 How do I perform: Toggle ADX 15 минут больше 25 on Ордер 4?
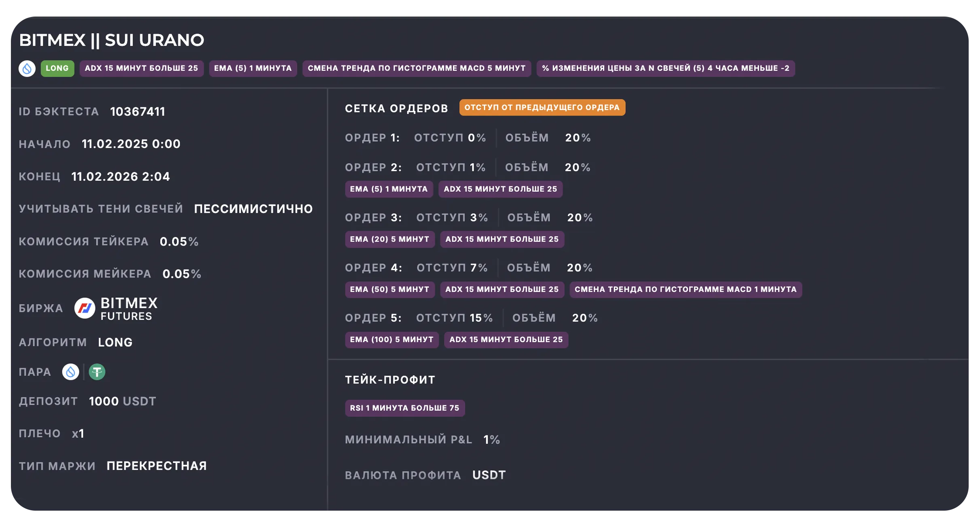pos(502,289)
